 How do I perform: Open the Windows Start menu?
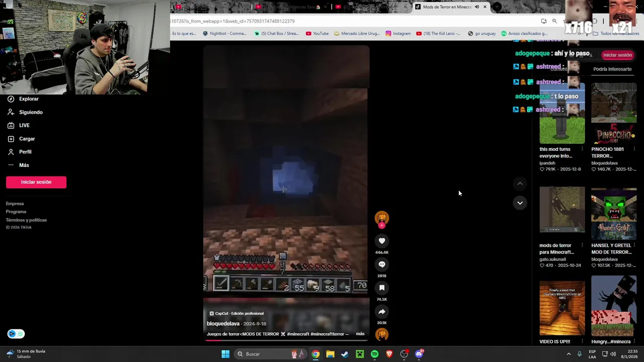(x=225, y=354)
